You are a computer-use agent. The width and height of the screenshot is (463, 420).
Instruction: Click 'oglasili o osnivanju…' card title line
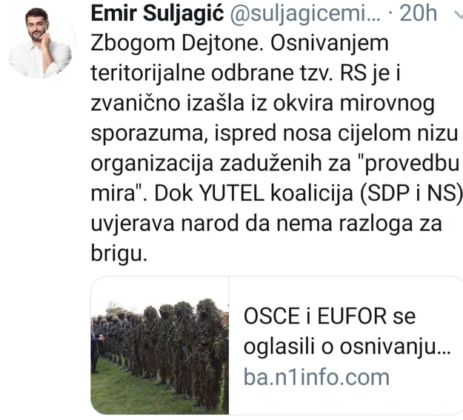point(347,347)
